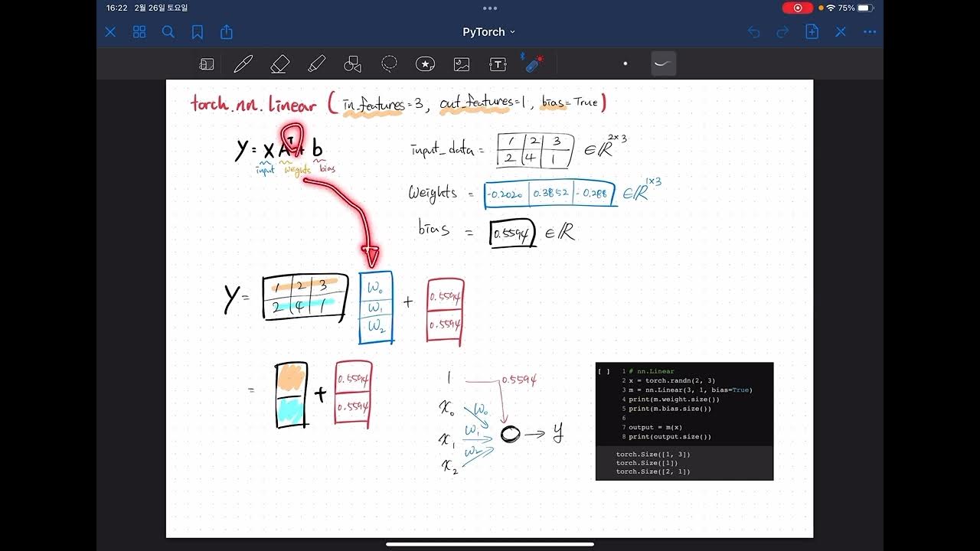
Task: Redo the last undone action
Action: 782,32
